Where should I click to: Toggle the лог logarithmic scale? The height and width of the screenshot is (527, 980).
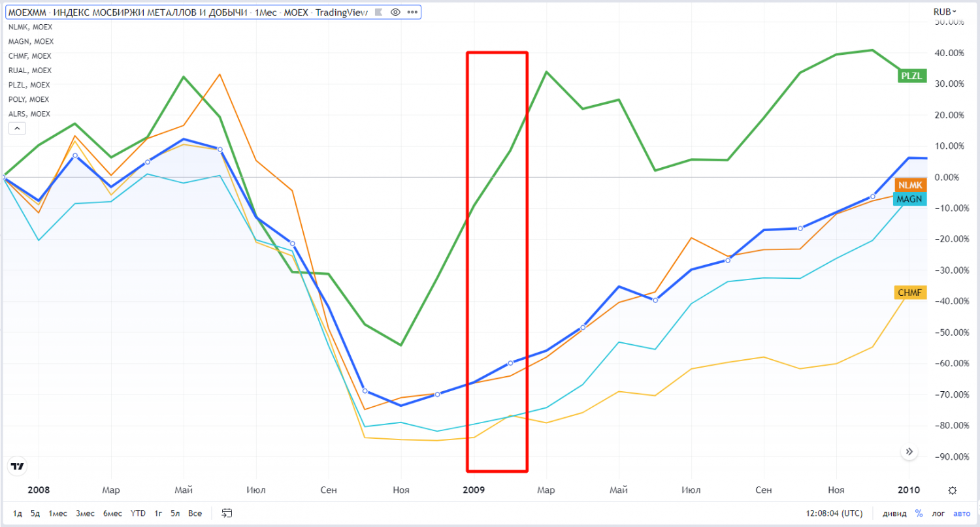click(x=938, y=513)
